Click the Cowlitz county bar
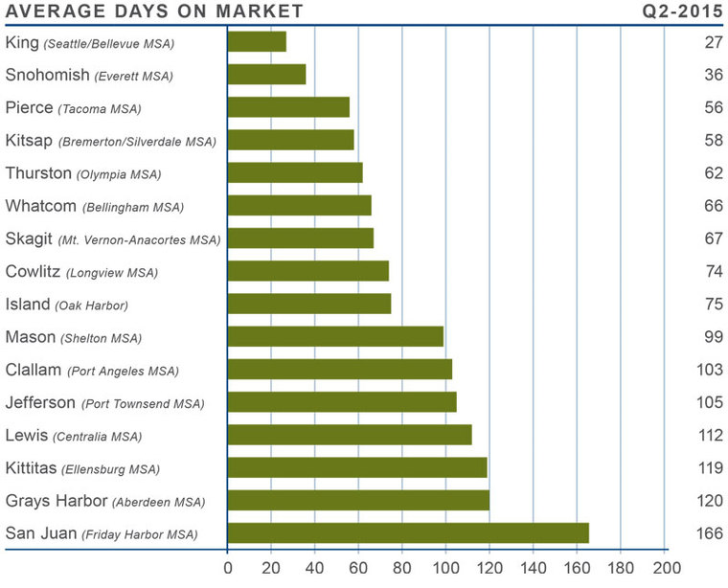 pos(307,271)
